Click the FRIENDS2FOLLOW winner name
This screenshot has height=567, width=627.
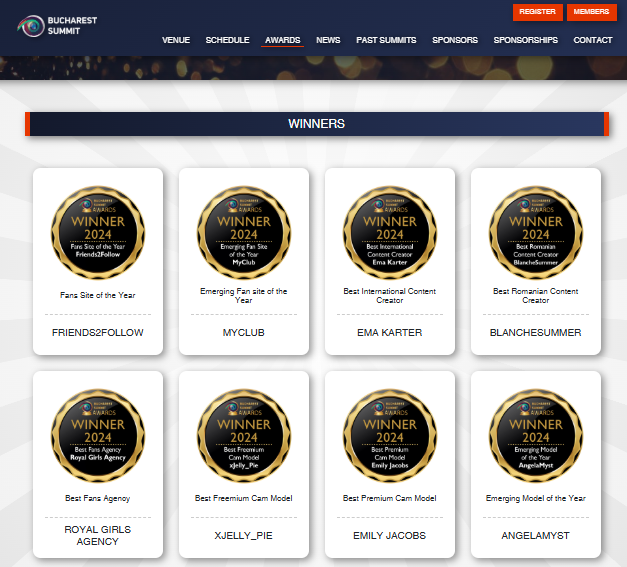point(98,332)
